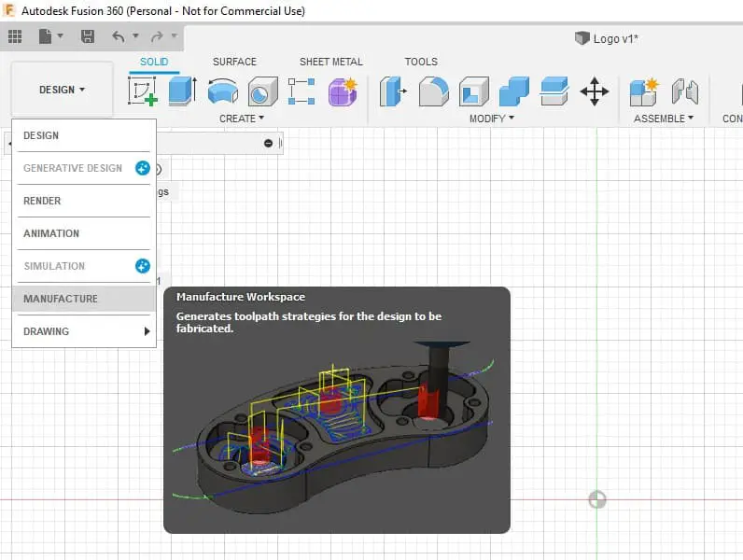This screenshot has height=560, width=743.
Task: Click the File document icon
Action: 45,36
